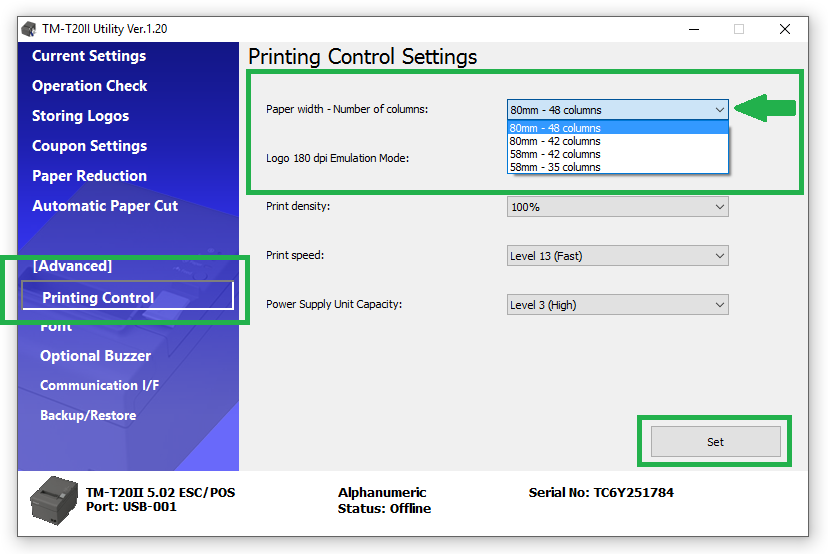Click the Serial No: TC6Y251784 text

click(601, 493)
